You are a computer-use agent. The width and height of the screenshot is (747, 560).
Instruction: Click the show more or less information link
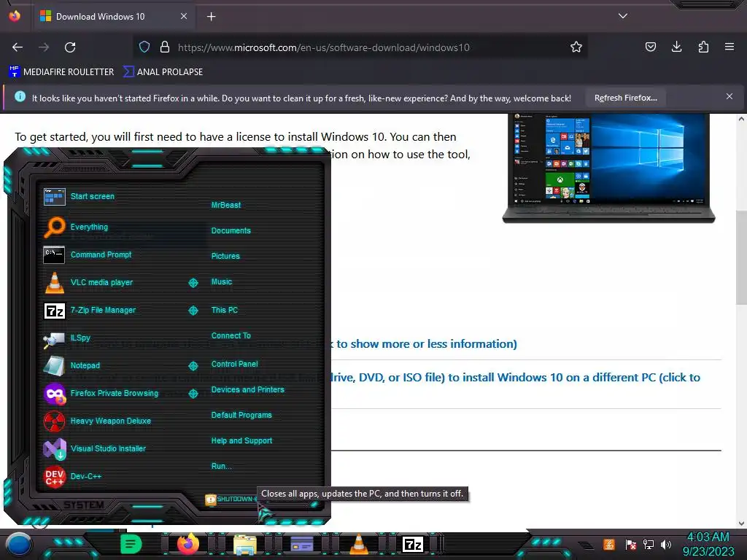pos(424,344)
